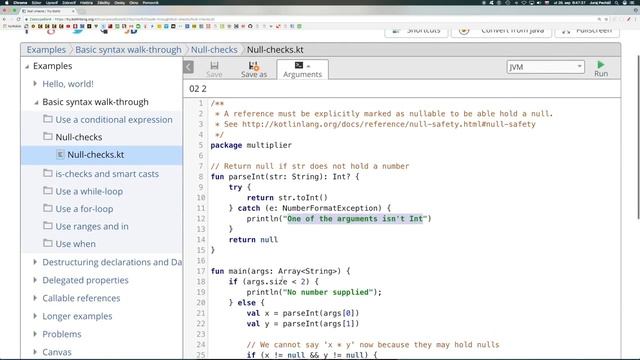
Task: Collapse Basic syntax walk-through node
Action: coord(36,102)
